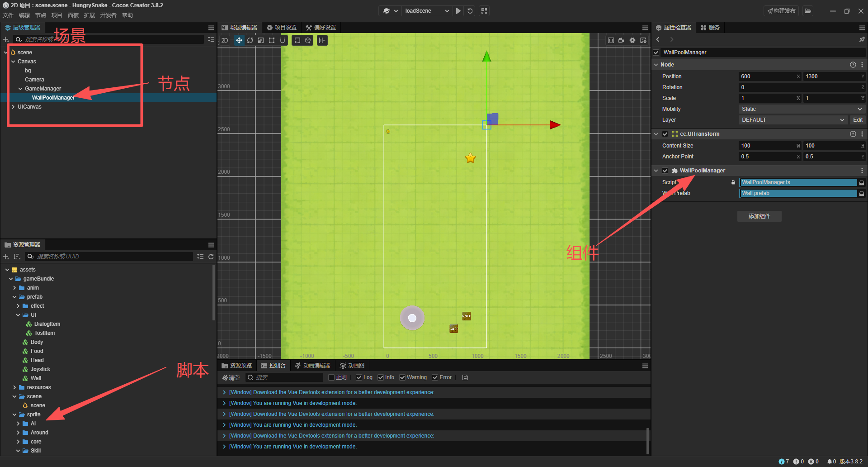The image size is (868, 467).
Task: Toggle WallPoolManager node active checkbox
Action: [x=656, y=52]
